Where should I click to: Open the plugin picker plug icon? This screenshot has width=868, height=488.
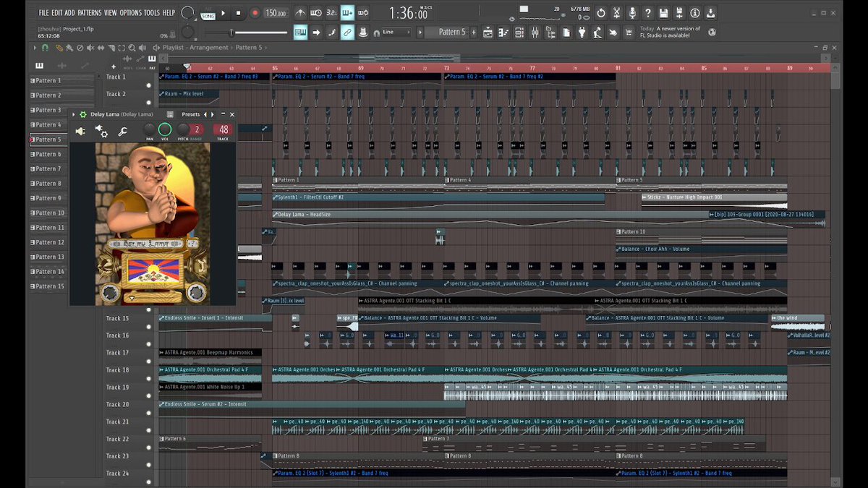(582, 33)
